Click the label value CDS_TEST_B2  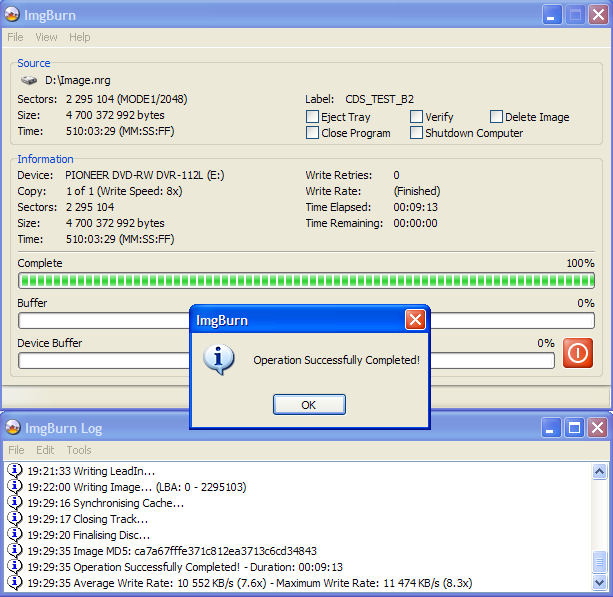click(379, 99)
